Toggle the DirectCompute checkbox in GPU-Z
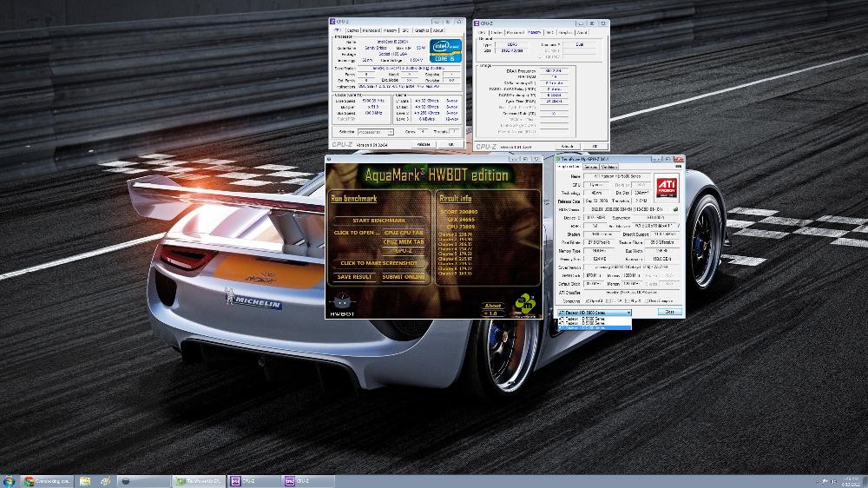This screenshot has height=488, width=868. [x=646, y=300]
